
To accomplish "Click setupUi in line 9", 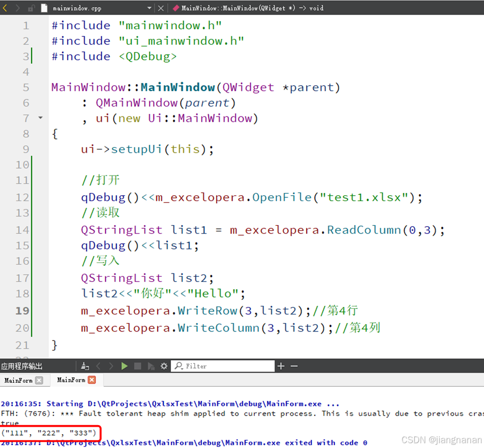I will click(x=136, y=150).
